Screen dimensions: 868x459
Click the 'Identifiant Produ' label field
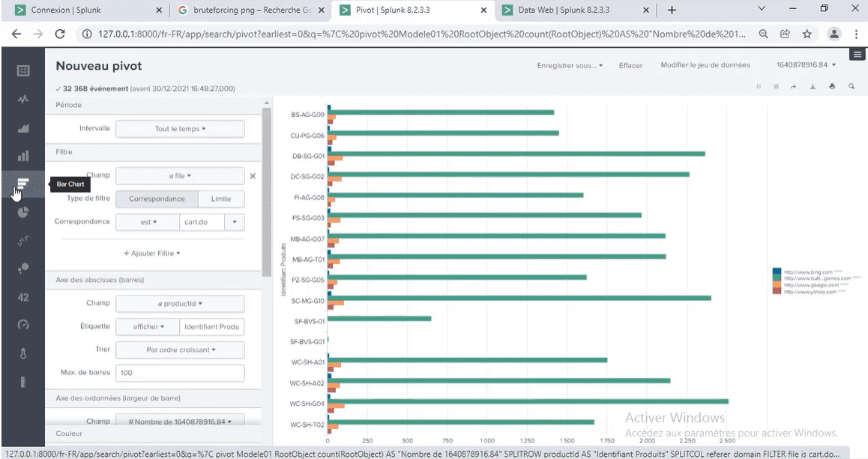(x=212, y=327)
